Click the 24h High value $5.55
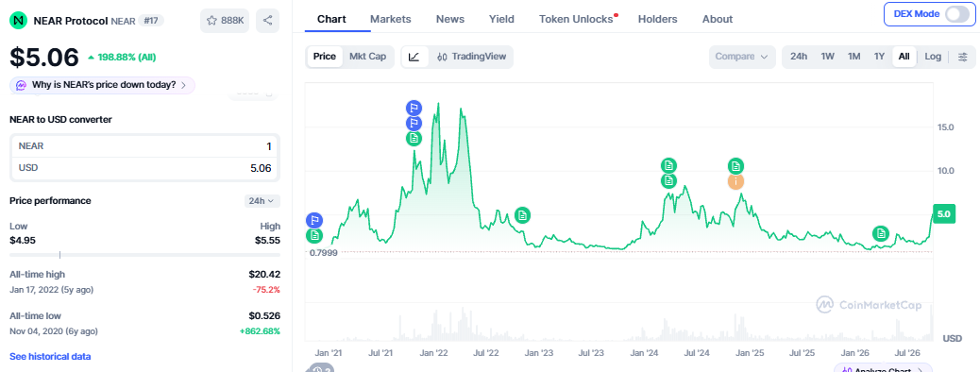The image size is (980, 372). coord(267,240)
